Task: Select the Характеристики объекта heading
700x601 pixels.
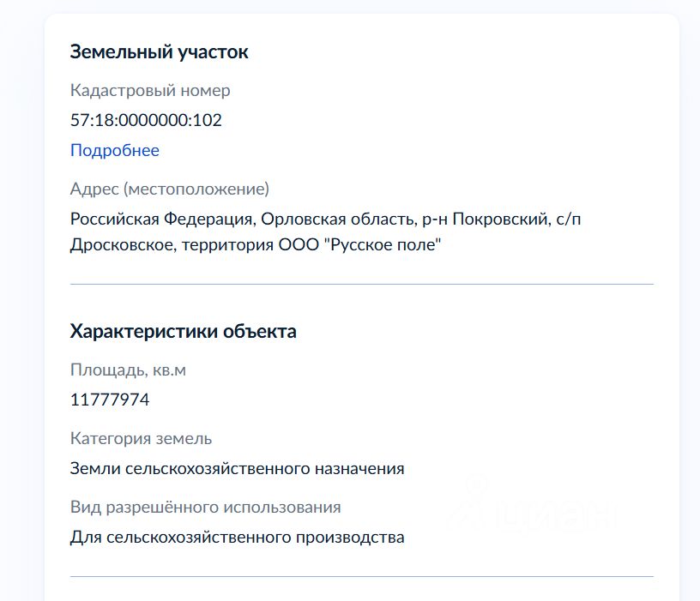Action: click(x=183, y=331)
